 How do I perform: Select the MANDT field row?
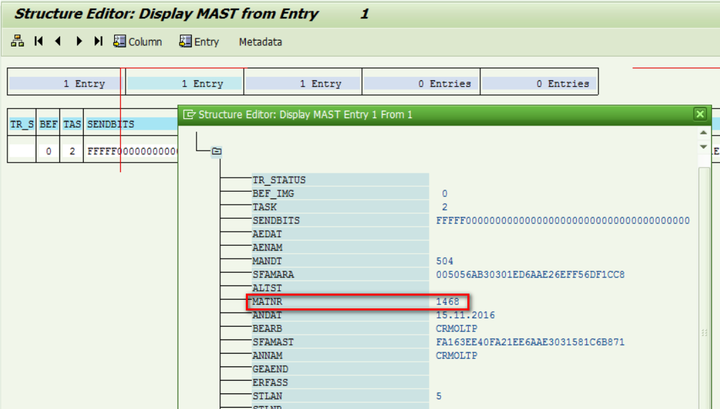(340, 261)
